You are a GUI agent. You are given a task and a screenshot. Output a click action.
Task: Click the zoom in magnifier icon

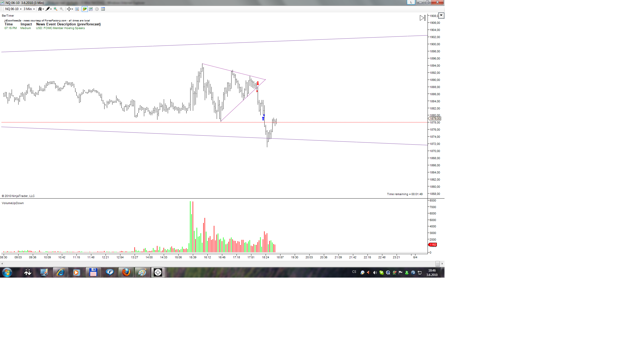point(55,9)
